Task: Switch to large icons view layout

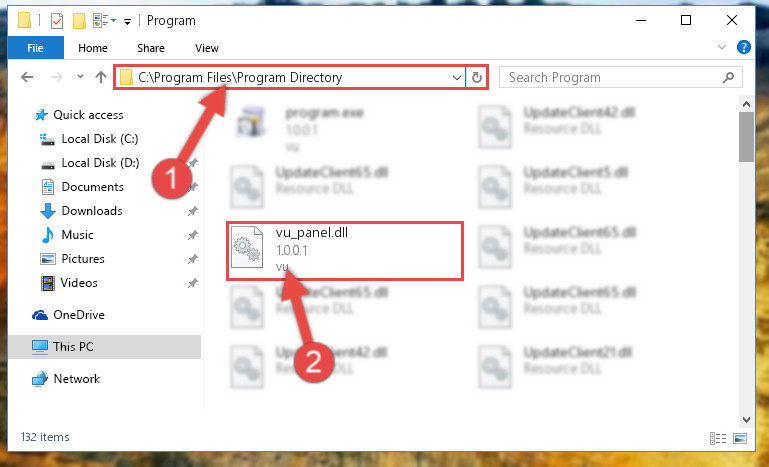Action: click(x=740, y=438)
